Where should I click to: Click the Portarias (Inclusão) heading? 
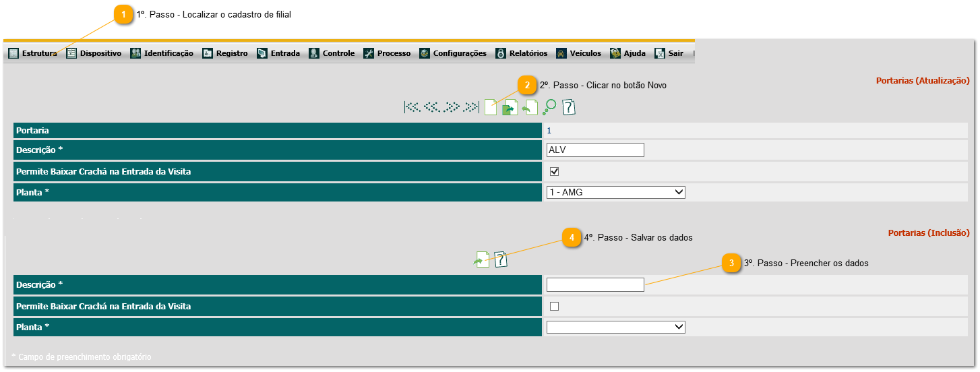pos(929,232)
